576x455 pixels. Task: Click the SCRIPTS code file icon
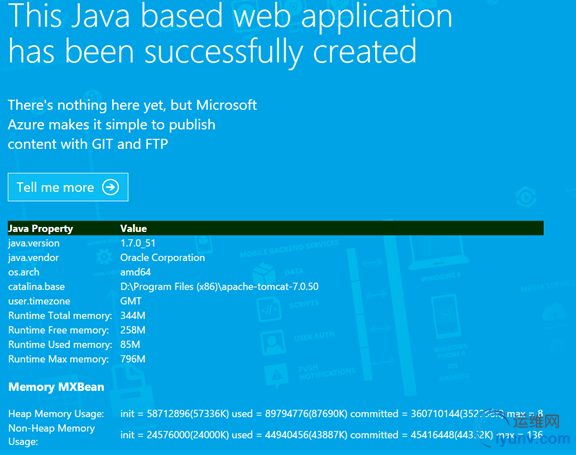click(269, 308)
